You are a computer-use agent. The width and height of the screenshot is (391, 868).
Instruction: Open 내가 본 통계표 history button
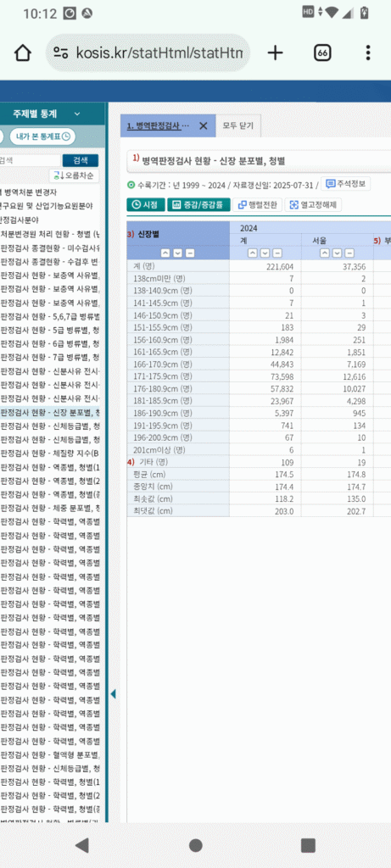(x=42, y=136)
